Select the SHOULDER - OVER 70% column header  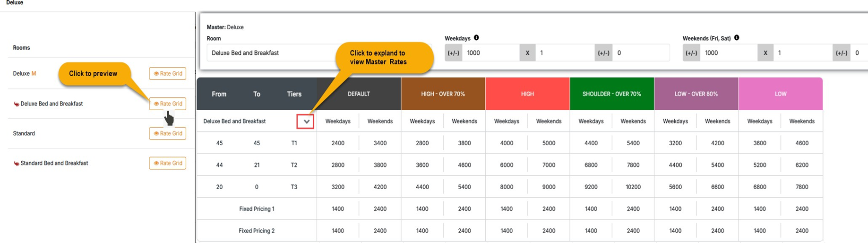pyautogui.click(x=611, y=94)
